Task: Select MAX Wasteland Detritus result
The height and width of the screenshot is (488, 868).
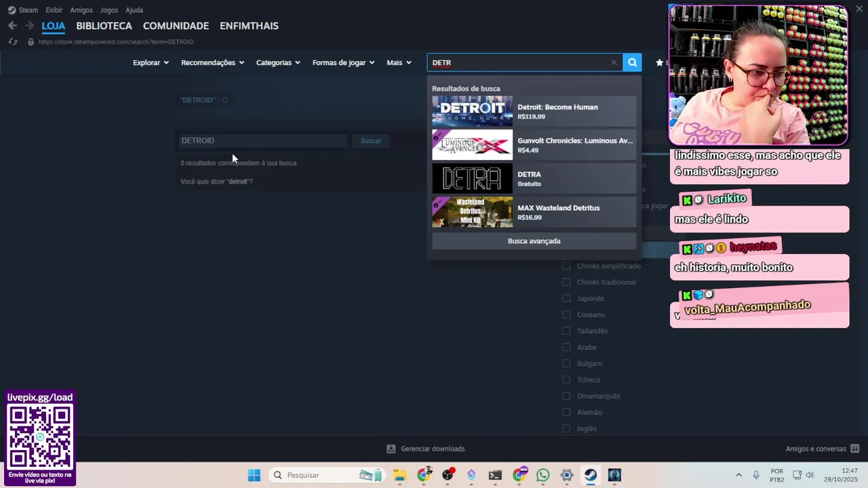Action: pos(534,212)
